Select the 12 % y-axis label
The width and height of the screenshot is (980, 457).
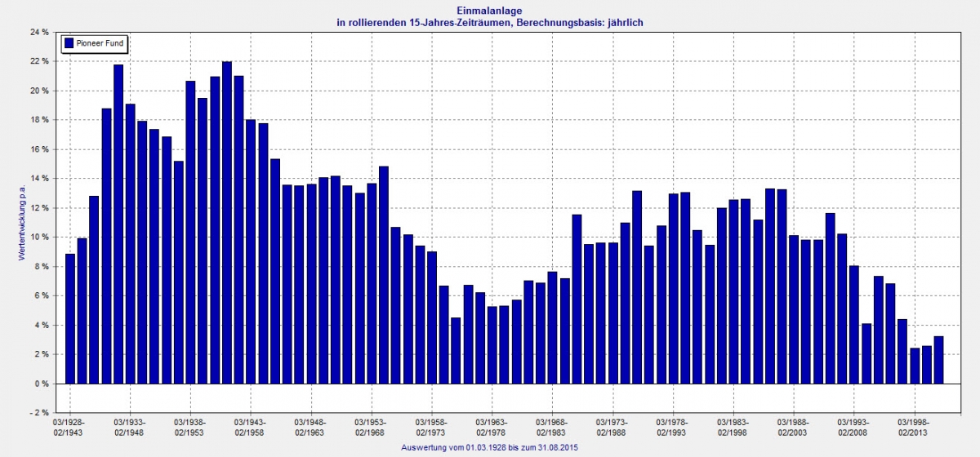pos(40,208)
